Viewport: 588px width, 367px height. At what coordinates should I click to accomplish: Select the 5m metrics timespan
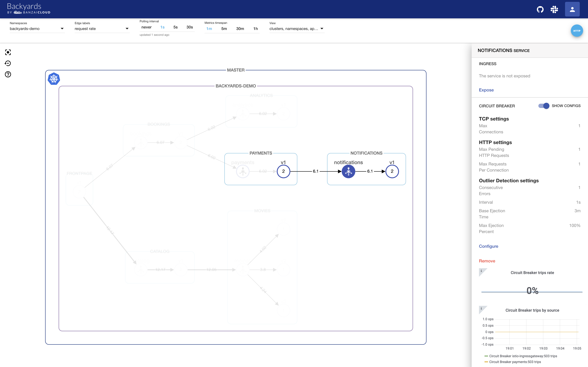pyautogui.click(x=224, y=29)
